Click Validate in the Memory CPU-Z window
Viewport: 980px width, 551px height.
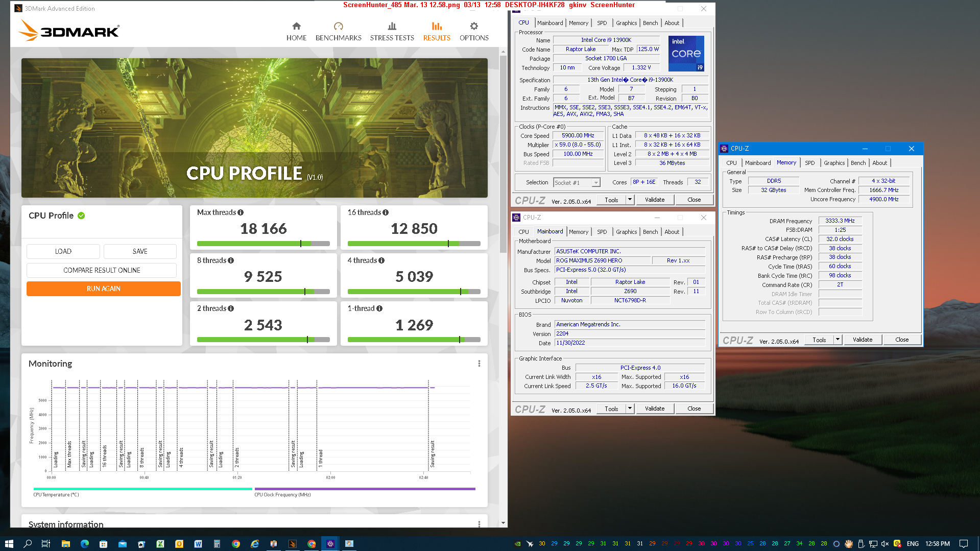(863, 340)
